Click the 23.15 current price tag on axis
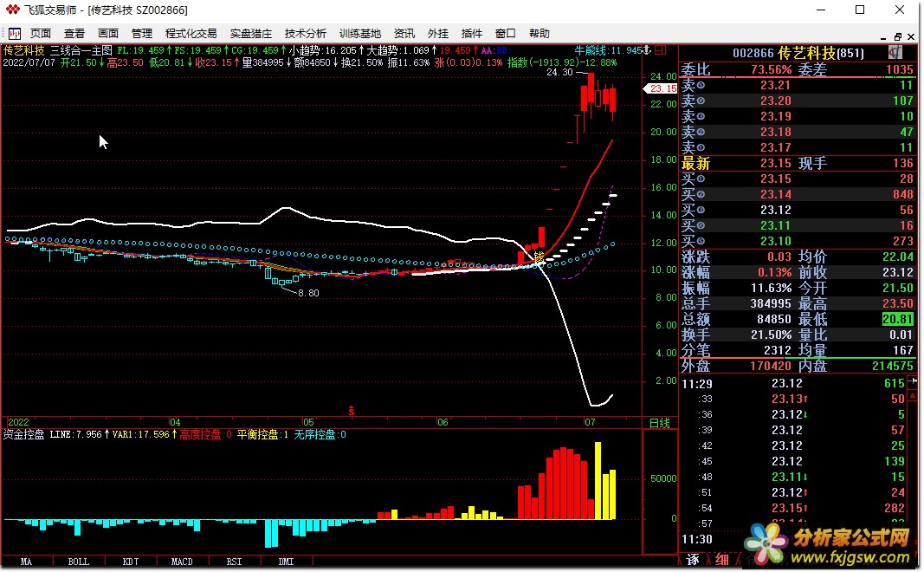The image size is (924, 572). pyautogui.click(x=661, y=88)
